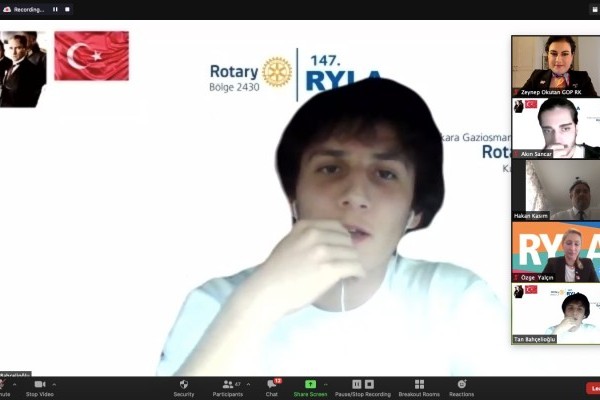Select Akın Sancar's video thumbnail
Image resolution: width=600 pixels, height=400 pixels.
[556, 128]
